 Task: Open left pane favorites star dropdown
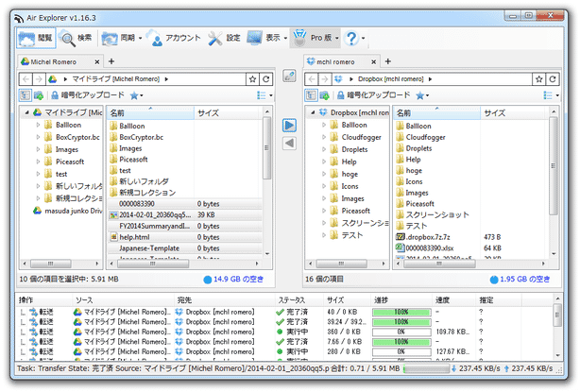click(136, 95)
